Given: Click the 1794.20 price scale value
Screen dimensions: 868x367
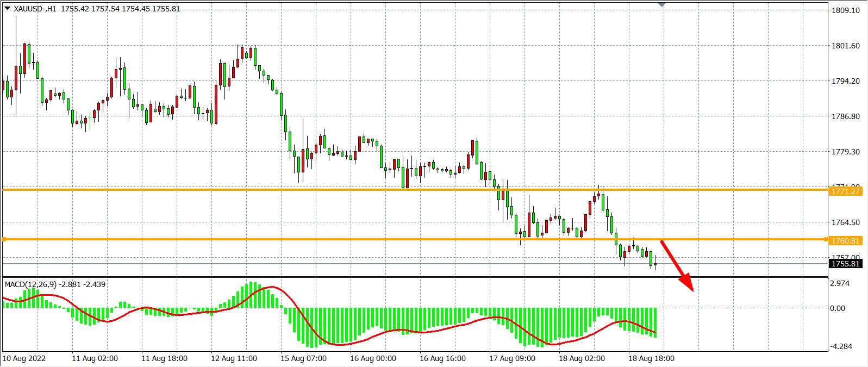Looking at the screenshot, I should 845,81.
